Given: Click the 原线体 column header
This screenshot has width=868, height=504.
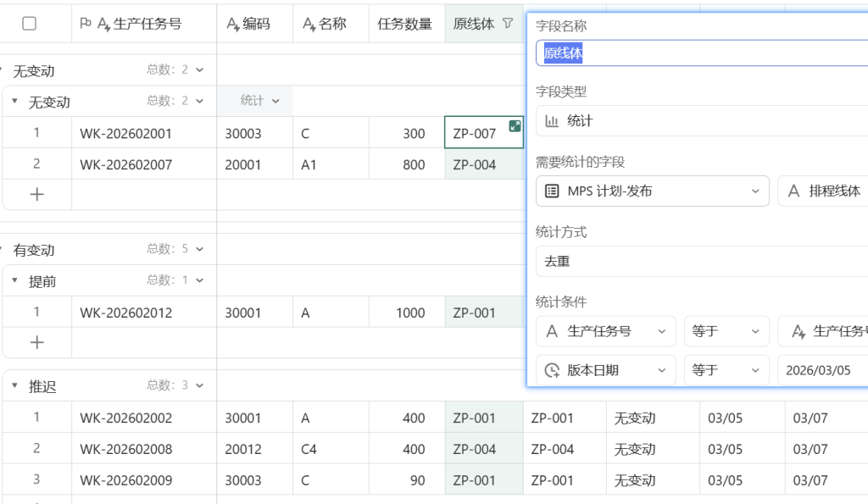Looking at the screenshot, I should 484,23.
